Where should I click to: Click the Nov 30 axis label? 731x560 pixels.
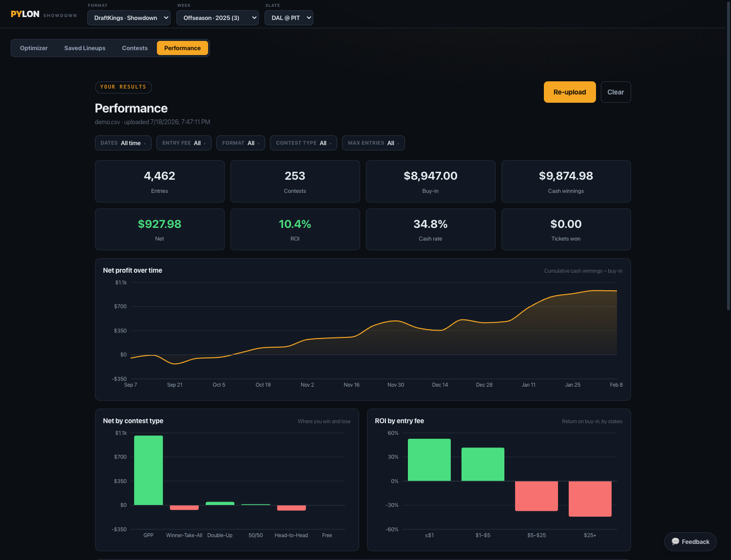pos(396,385)
